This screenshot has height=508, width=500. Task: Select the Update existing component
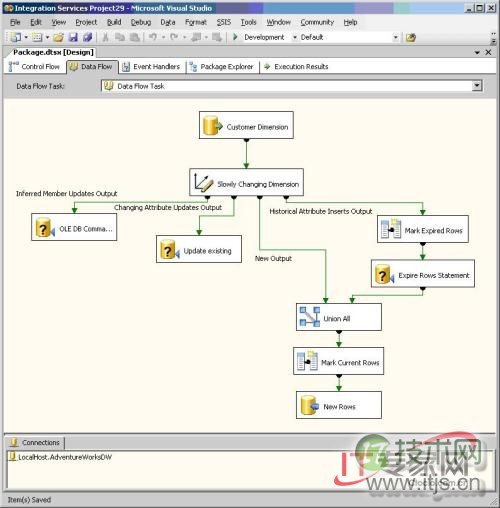coord(199,249)
